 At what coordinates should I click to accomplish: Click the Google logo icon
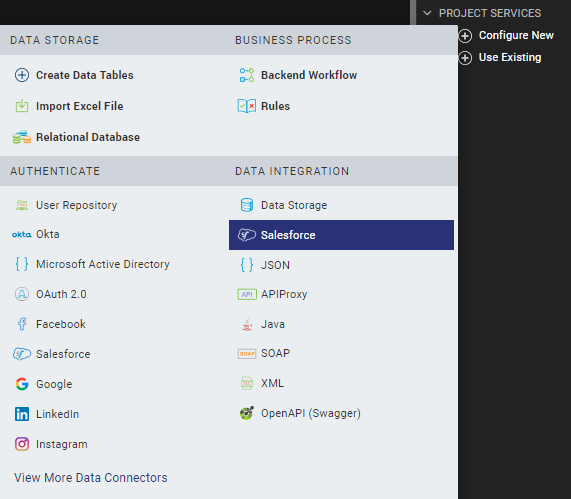point(22,384)
